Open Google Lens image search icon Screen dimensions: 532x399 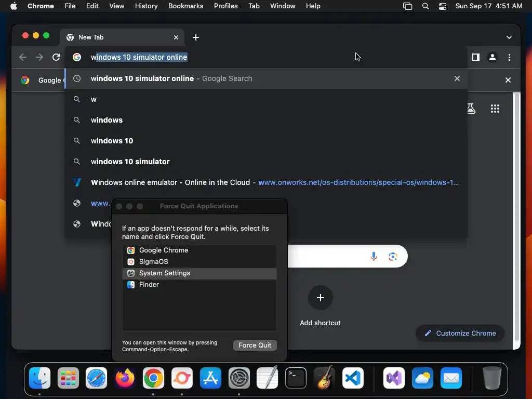tap(393, 257)
